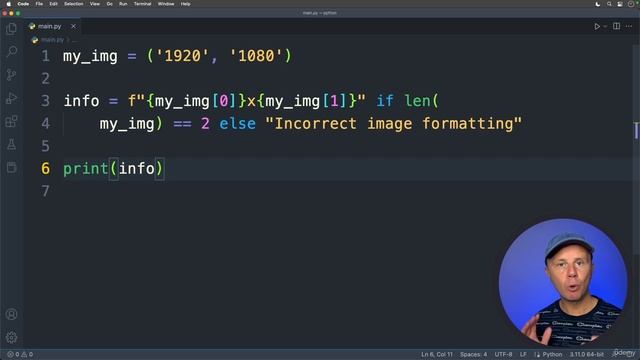Image resolution: width=640 pixels, height=360 pixels.
Task: Run the Python file with play button
Action: tap(597, 26)
